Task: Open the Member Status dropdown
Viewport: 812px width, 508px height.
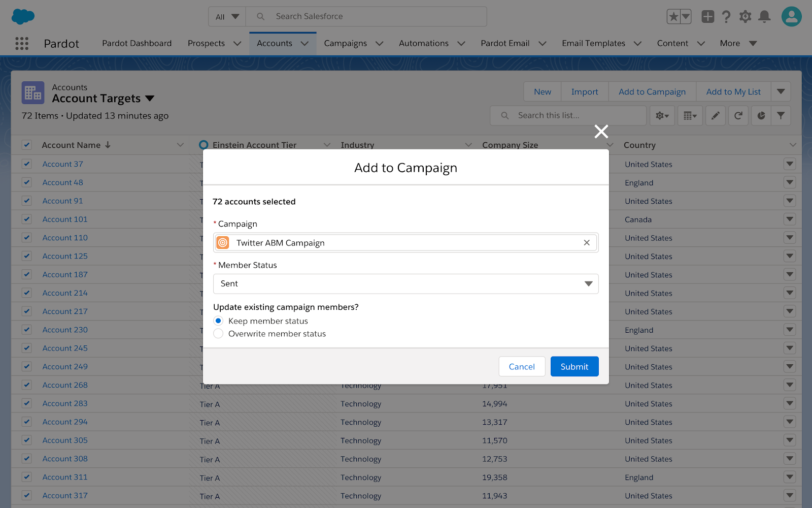Action: point(405,284)
